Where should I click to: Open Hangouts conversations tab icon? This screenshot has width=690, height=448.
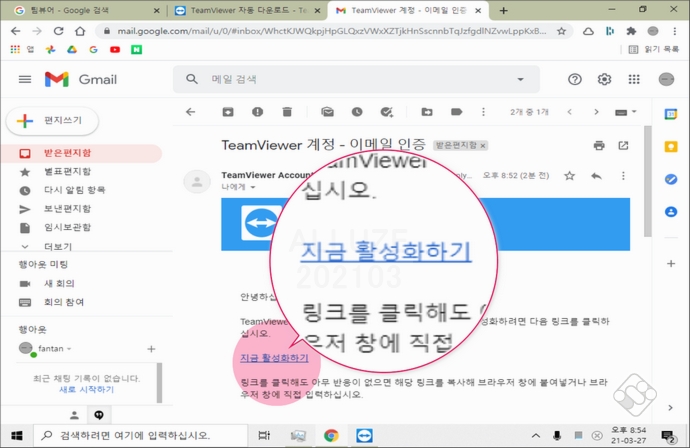(99, 415)
